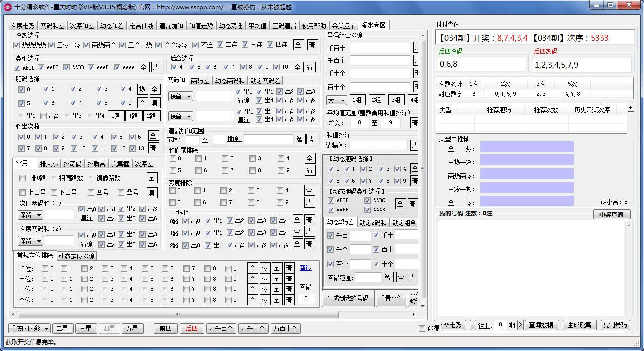Click the app logo in title bar
The height and width of the screenshot is (351, 644).
pos(7,7)
